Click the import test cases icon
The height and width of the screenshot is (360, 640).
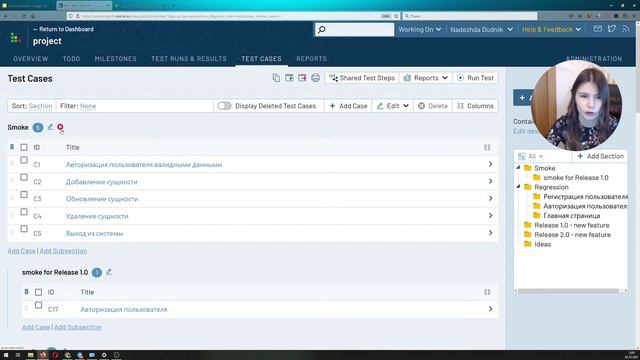289,78
